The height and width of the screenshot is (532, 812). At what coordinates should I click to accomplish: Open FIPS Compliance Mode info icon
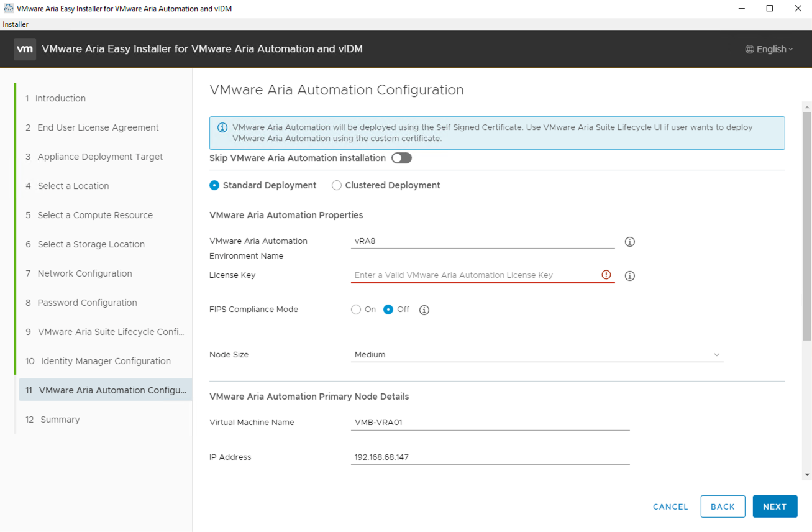[x=424, y=310]
